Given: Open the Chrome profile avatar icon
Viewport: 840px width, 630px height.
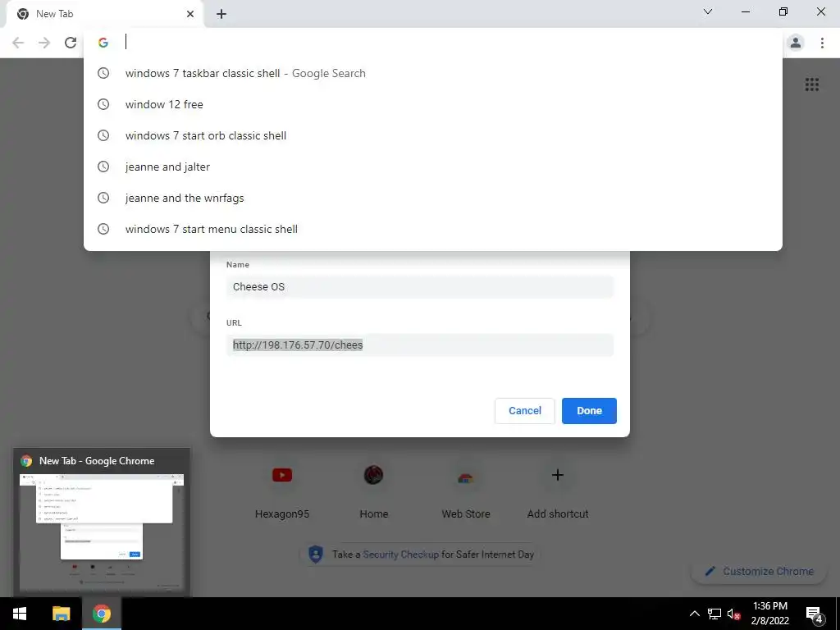Looking at the screenshot, I should tap(796, 43).
